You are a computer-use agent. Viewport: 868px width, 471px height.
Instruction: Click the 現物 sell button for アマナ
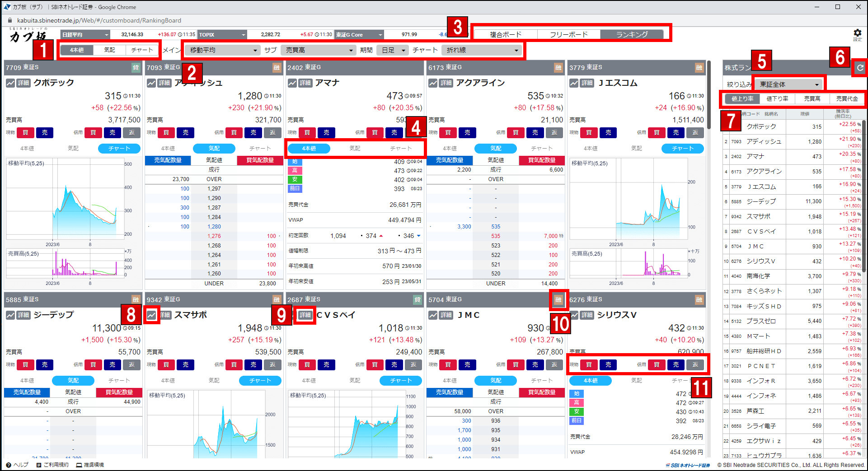(327, 133)
